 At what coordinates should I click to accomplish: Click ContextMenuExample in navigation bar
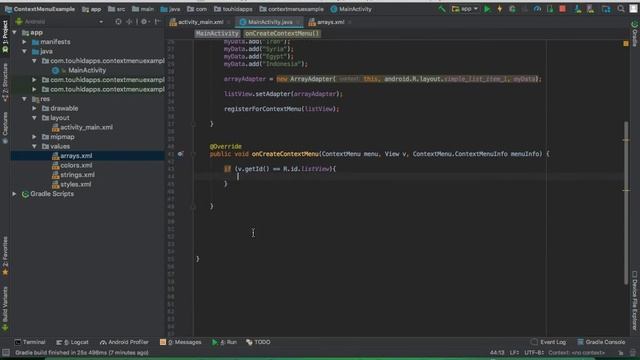click(x=40, y=9)
